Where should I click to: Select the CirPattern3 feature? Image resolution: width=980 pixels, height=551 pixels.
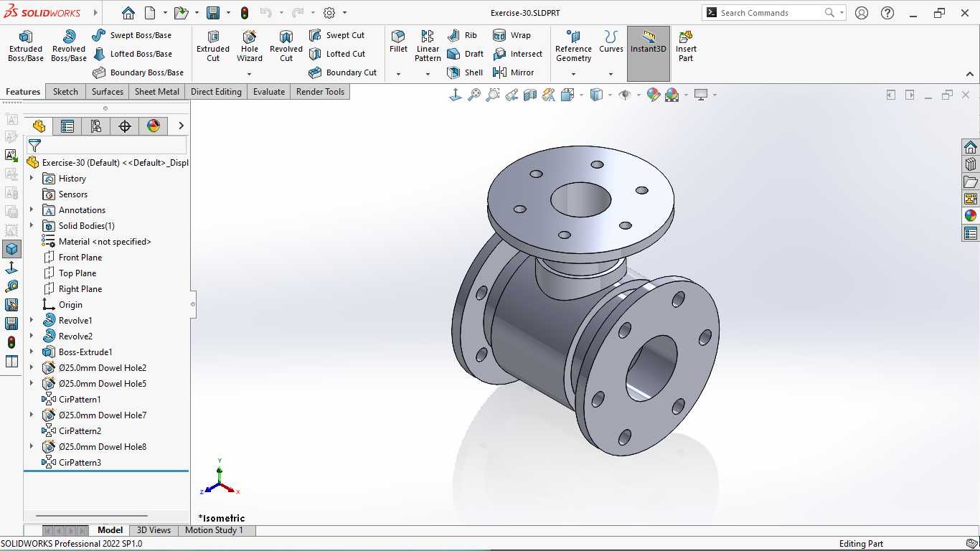point(72,463)
